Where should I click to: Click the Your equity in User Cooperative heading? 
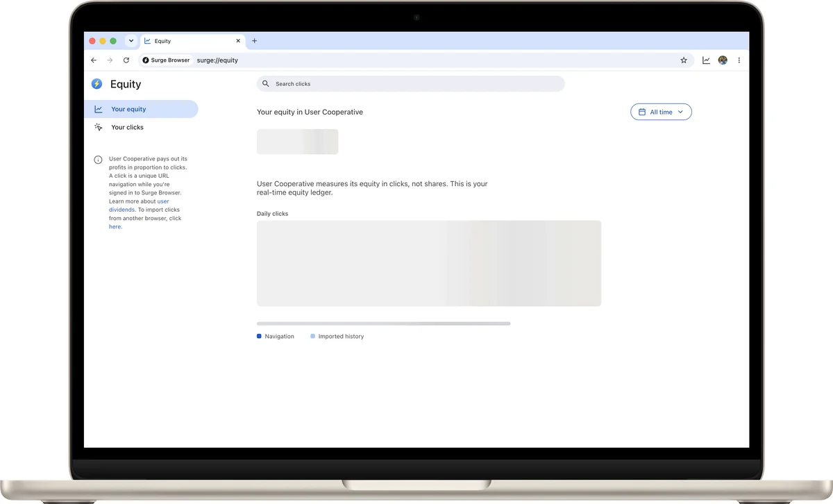coord(310,112)
